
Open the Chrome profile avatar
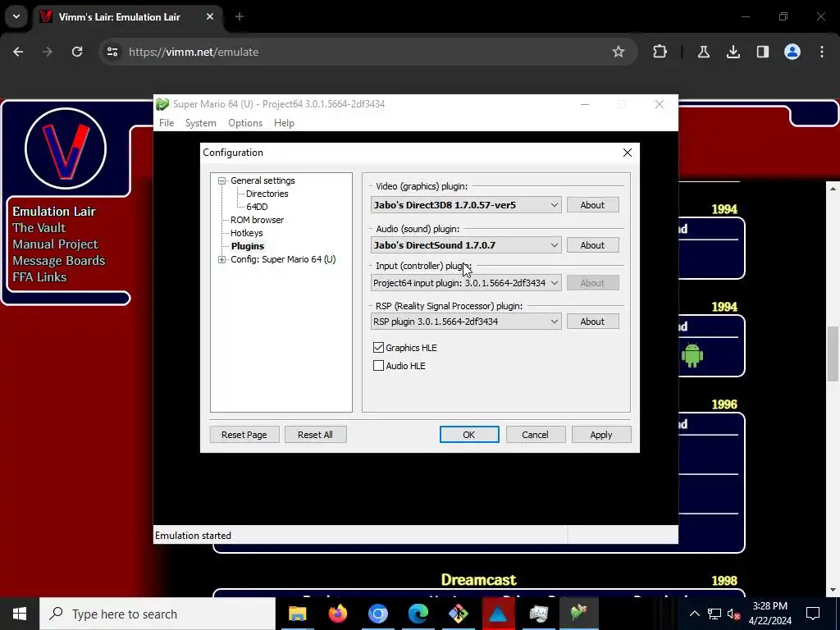coord(792,52)
